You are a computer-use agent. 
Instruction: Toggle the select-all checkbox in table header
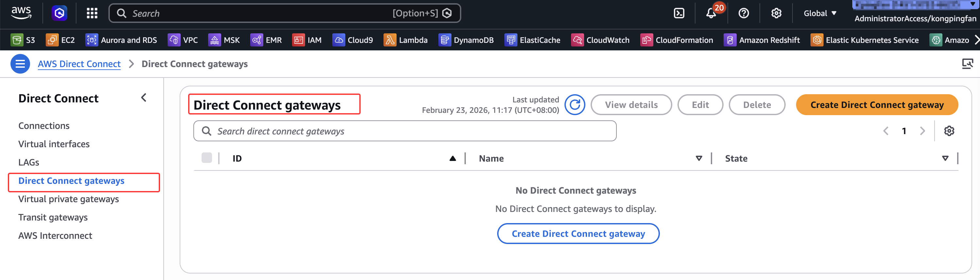(x=206, y=158)
